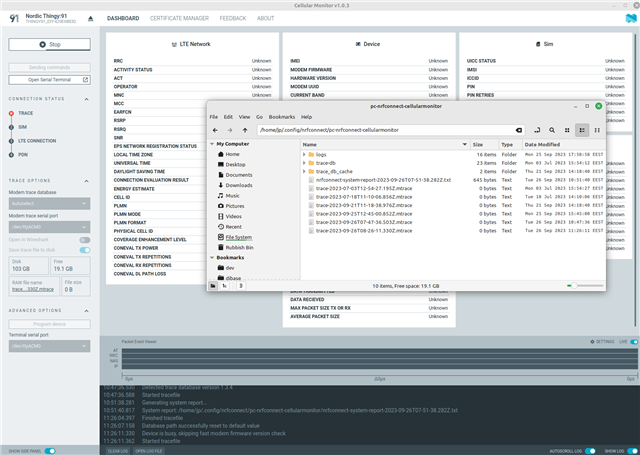Open the Packet Event Viewer settings
640x455 pixels.
[x=602, y=342]
